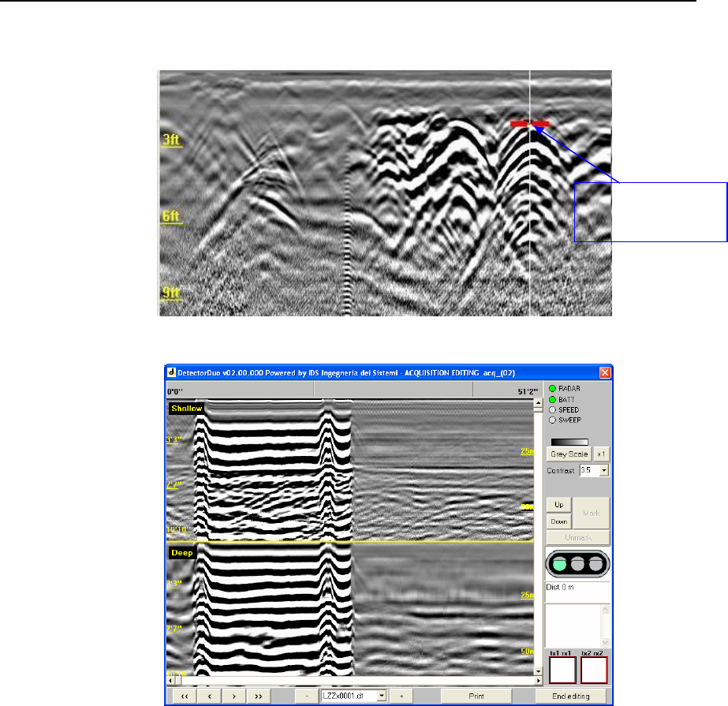Click the 6ft depth label in upper radargram

[x=171, y=216]
